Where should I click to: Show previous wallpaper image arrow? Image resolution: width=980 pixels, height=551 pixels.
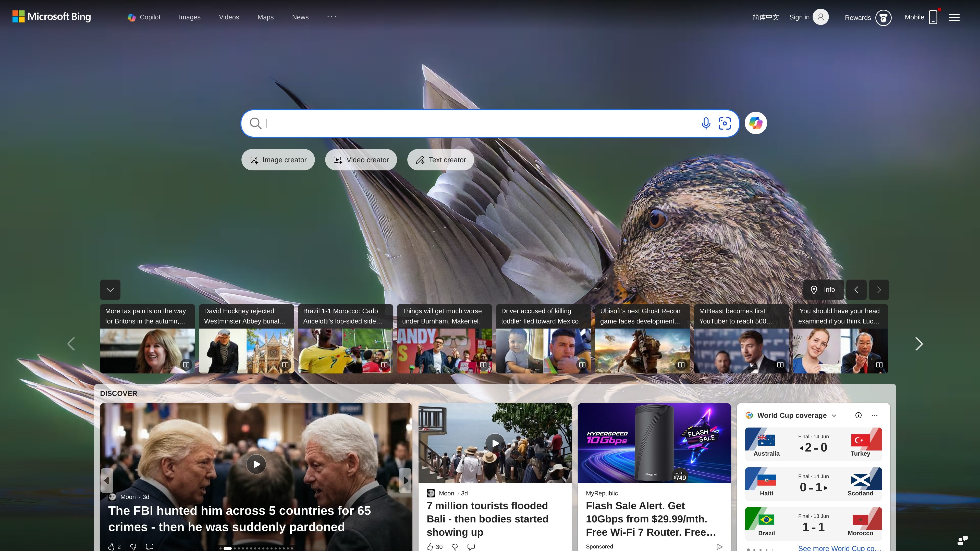pos(856,290)
